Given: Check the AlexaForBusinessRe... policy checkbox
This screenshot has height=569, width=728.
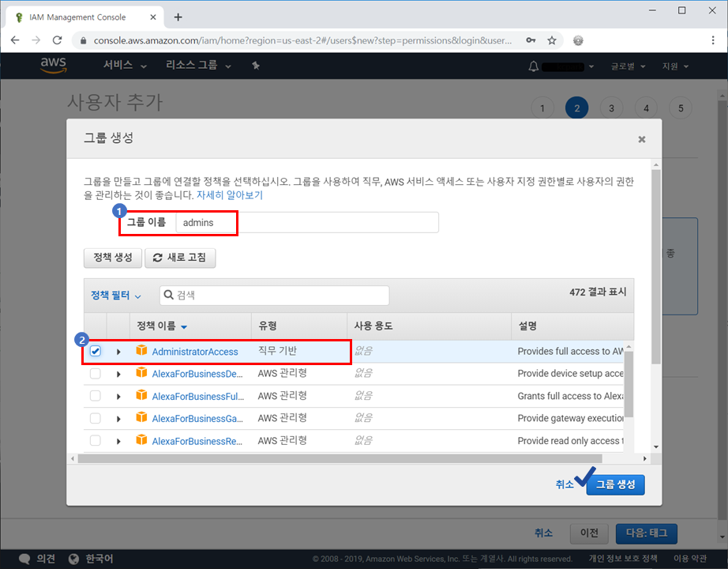Looking at the screenshot, I should (96, 441).
